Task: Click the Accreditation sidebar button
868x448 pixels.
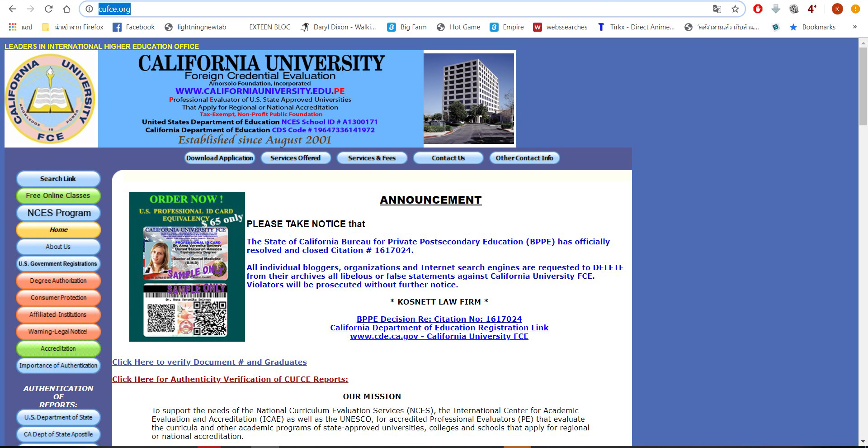Action: 58,348
